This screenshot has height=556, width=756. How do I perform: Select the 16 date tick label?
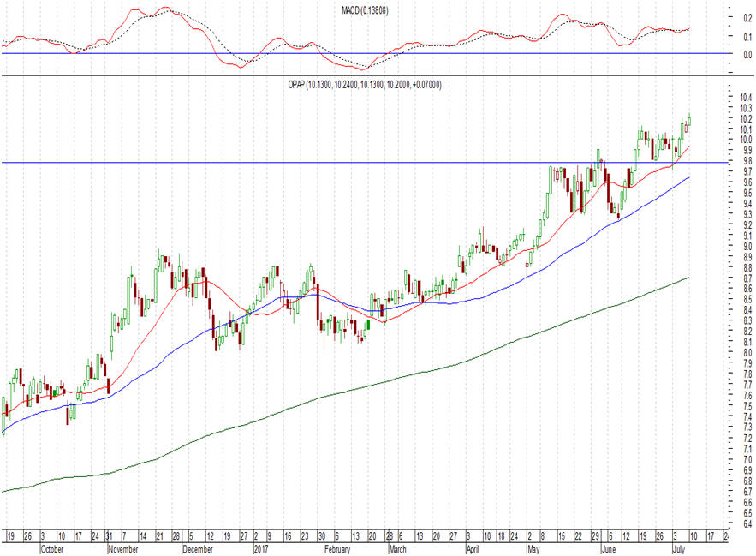[x=288, y=536]
